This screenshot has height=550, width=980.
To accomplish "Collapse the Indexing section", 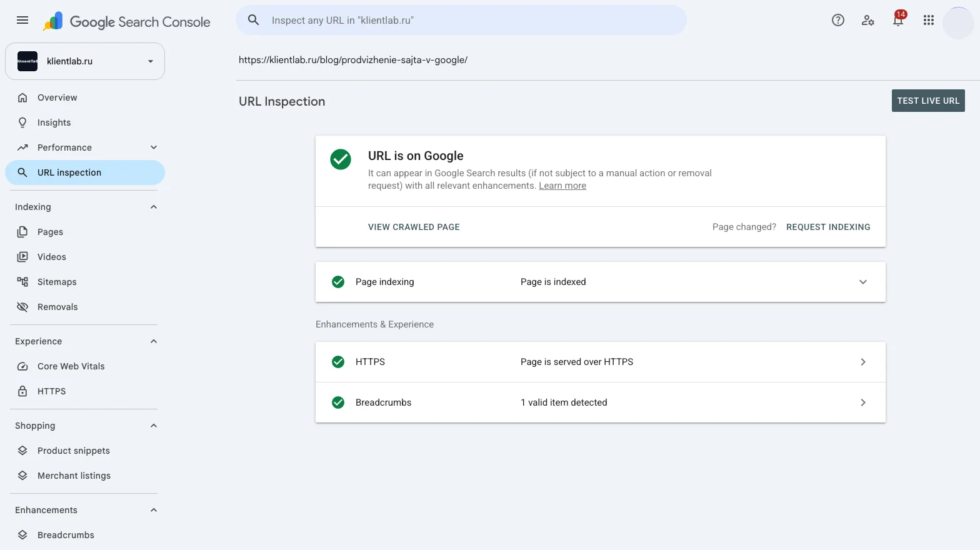I will pyautogui.click(x=154, y=207).
